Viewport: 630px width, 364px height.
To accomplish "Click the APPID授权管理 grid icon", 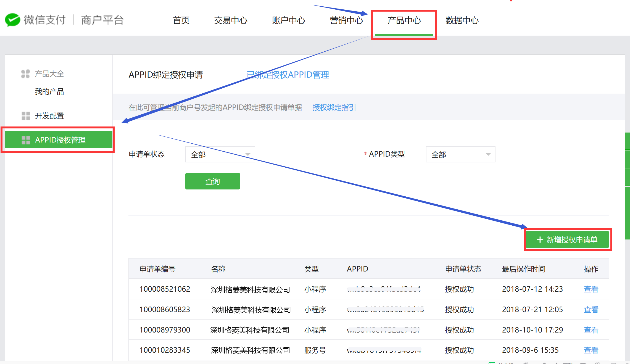I will point(26,140).
